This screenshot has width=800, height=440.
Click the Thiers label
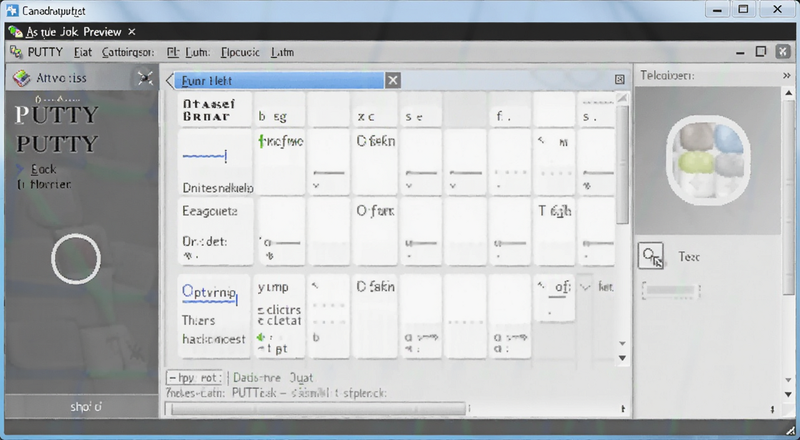tap(198, 321)
